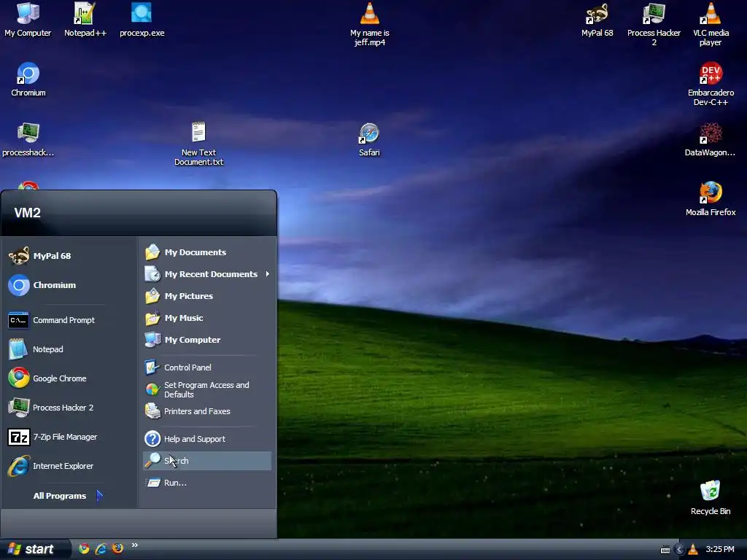Expand hidden Quick Launch items chevron

tap(135, 545)
